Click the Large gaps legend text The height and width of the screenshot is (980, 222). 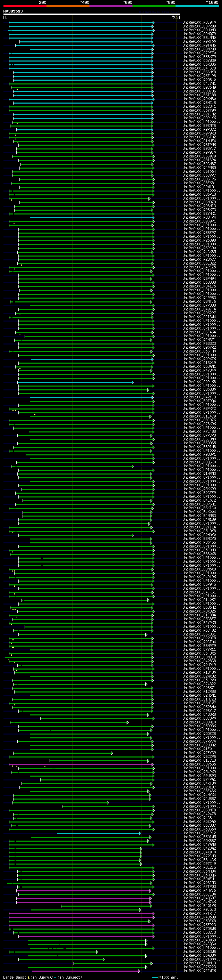point(43,977)
